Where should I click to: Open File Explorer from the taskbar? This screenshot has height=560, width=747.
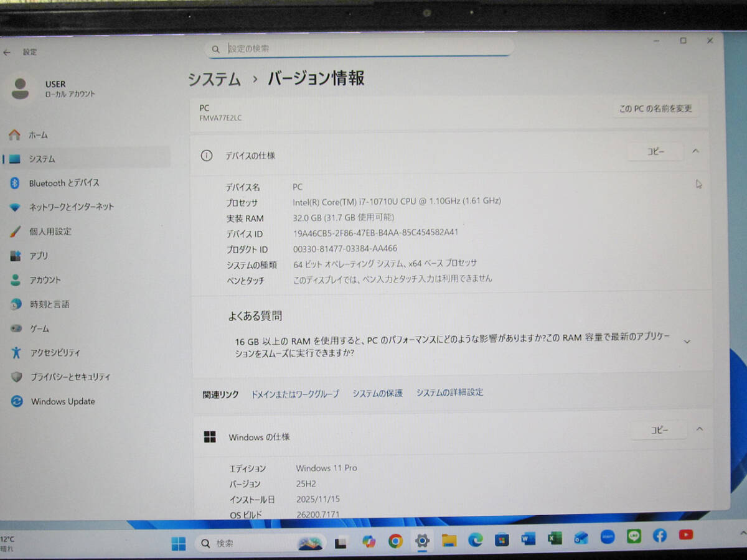(449, 540)
